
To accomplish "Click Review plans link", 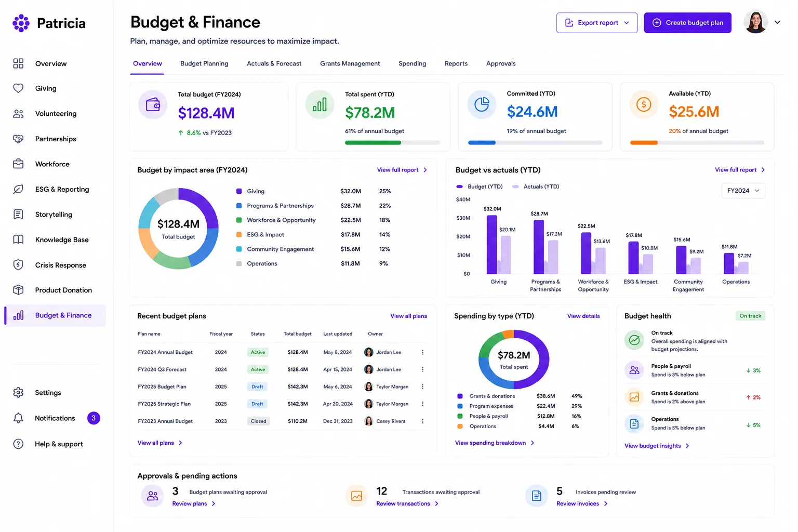I will (194, 503).
